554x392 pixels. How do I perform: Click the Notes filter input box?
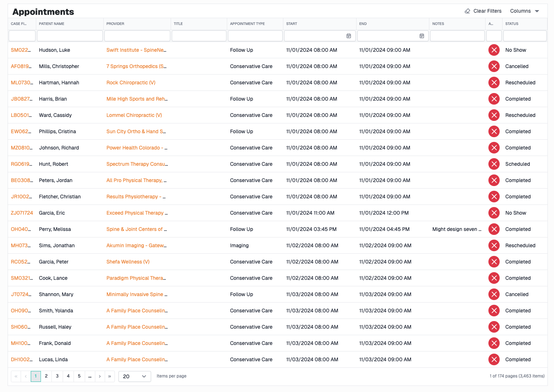tap(457, 36)
